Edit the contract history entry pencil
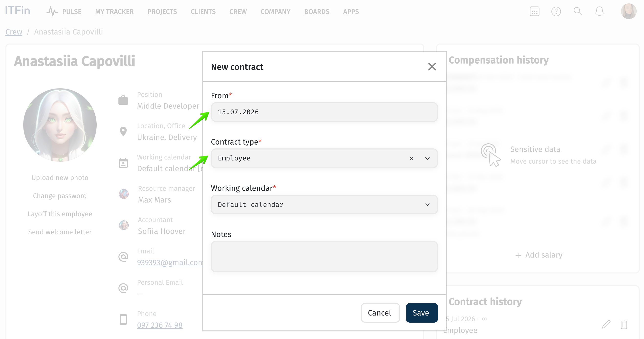Screen dimensions: 644x339 click(x=606, y=324)
